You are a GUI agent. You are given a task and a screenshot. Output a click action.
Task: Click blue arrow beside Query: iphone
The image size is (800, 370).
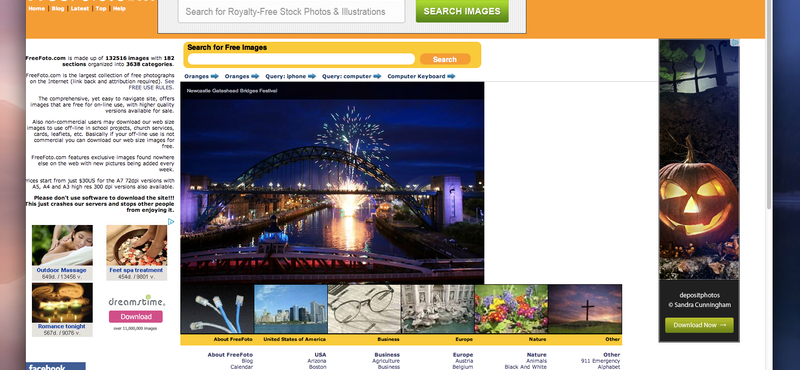point(312,76)
